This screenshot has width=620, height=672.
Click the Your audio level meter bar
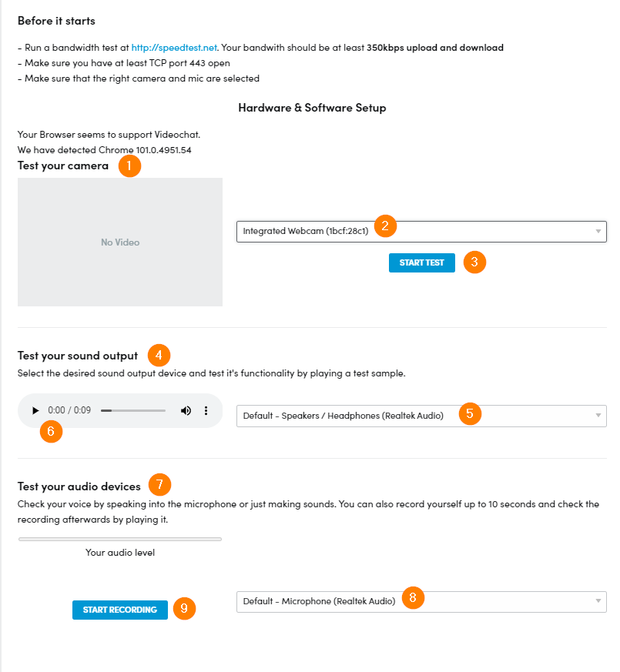(120, 539)
